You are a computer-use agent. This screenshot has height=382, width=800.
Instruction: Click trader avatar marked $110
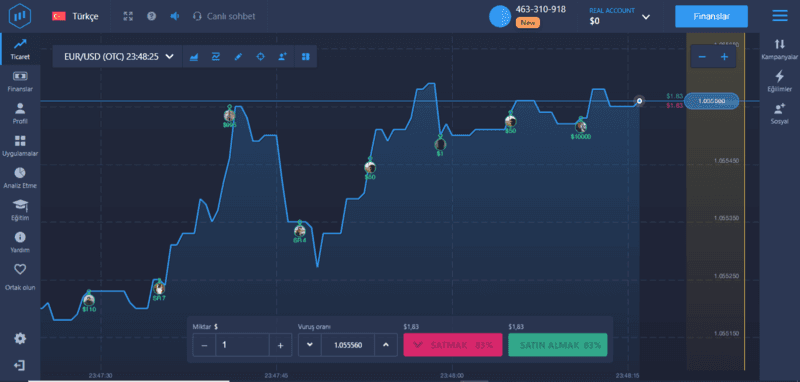[89, 300]
